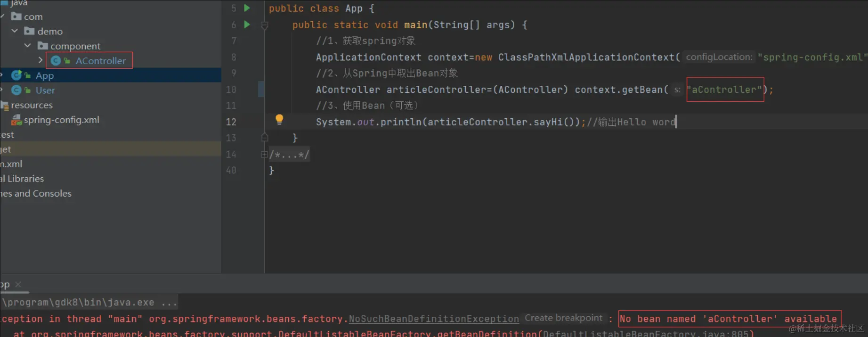This screenshot has width=868, height=337.
Task: Select the com package folder
Action: tap(33, 17)
